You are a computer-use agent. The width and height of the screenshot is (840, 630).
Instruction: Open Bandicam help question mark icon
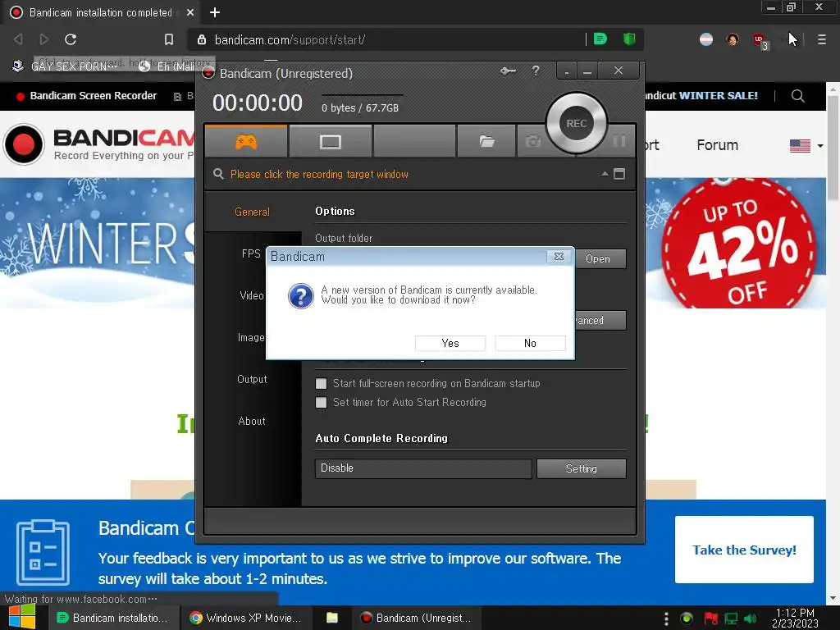pyautogui.click(x=535, y=71)
